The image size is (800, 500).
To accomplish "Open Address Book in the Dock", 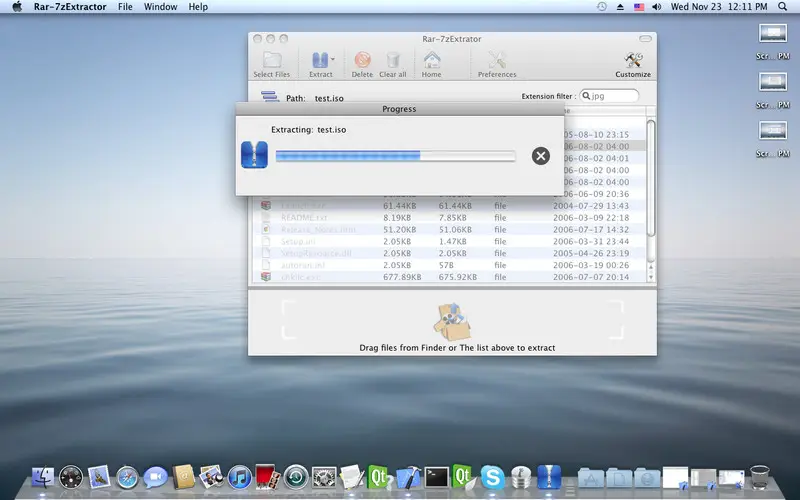I will tap(183, 477).
